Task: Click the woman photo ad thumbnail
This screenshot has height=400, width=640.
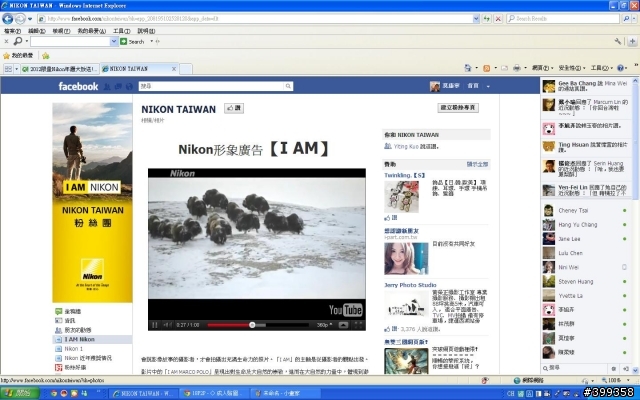Action: [x=406, y=258]
